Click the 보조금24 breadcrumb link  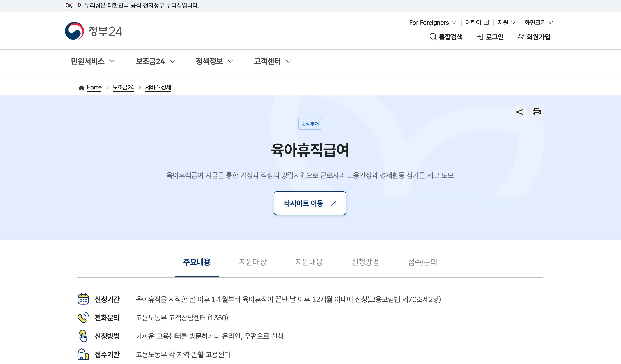pos(123,87)
